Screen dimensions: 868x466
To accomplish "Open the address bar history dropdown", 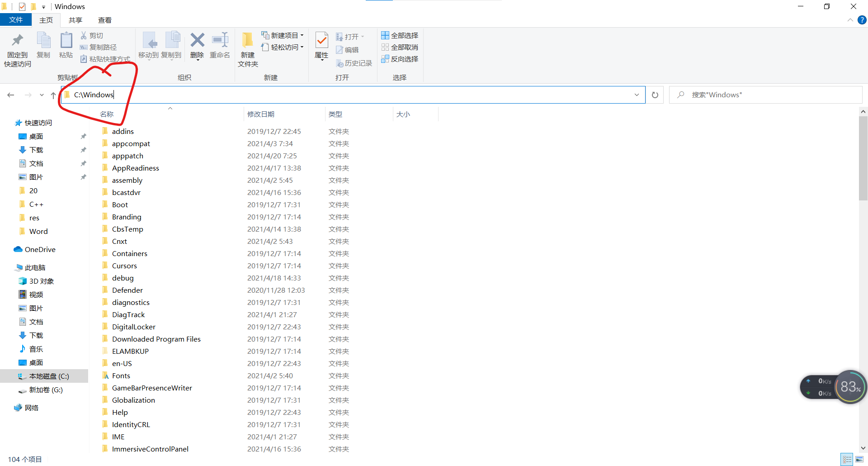I will (637, 95).
